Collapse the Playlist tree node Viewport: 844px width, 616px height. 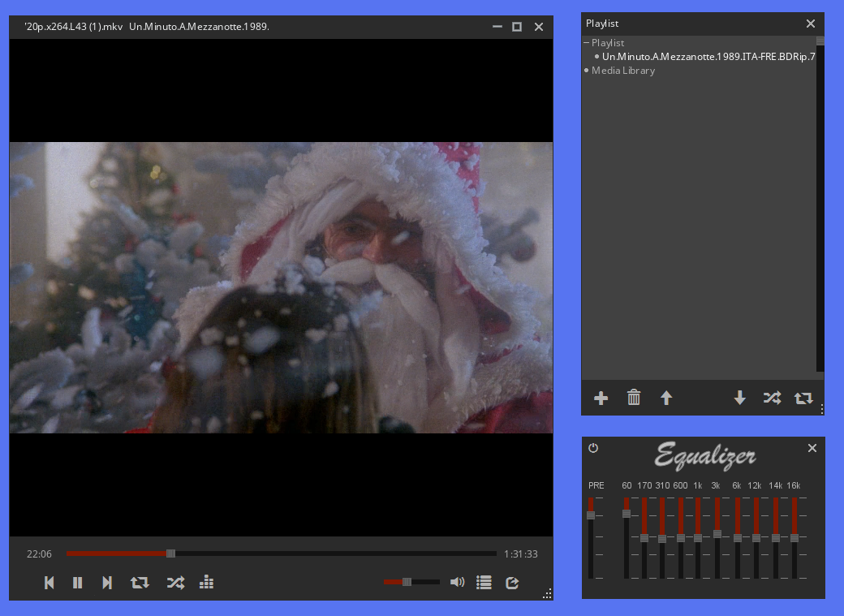tap(587, 42)
